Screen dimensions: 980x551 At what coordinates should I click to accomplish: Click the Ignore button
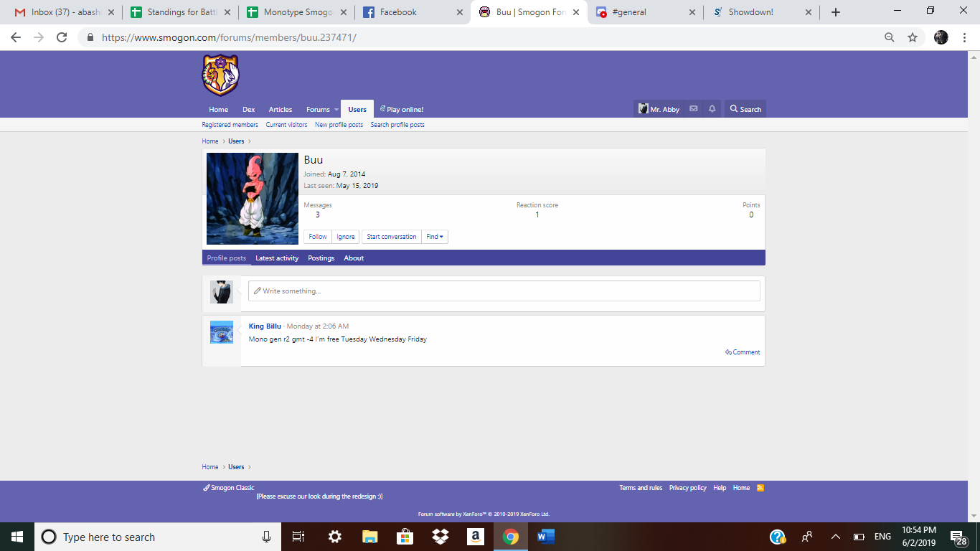[x=346, y=237]
